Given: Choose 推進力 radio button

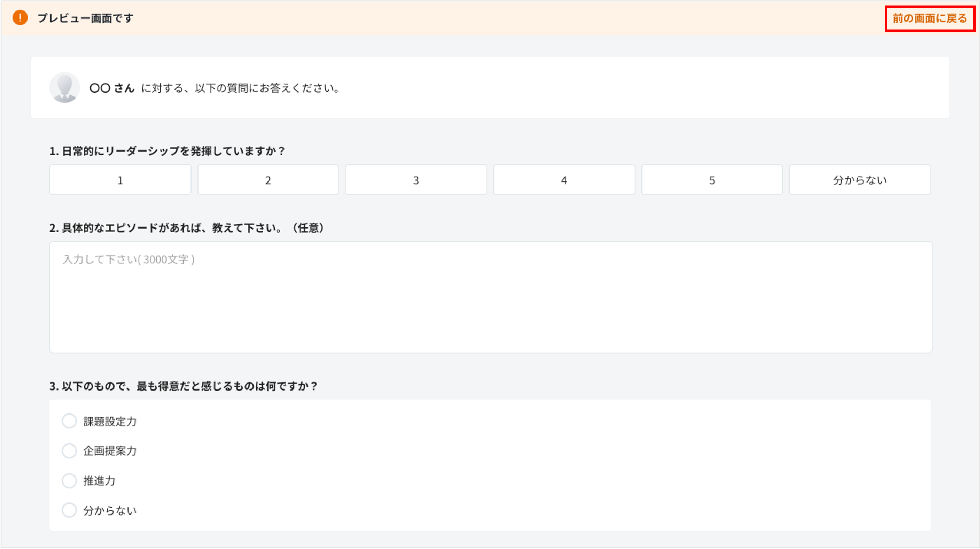Looking at the screenshot, I should (x=69, y=480).
